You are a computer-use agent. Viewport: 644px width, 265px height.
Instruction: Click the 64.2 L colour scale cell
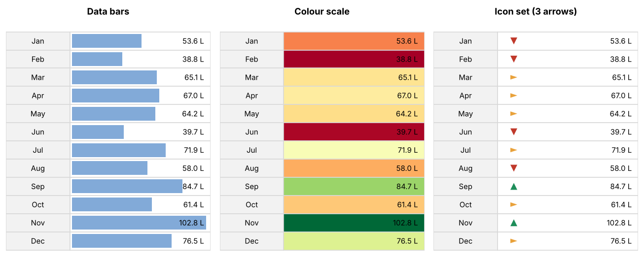point(354,114)
